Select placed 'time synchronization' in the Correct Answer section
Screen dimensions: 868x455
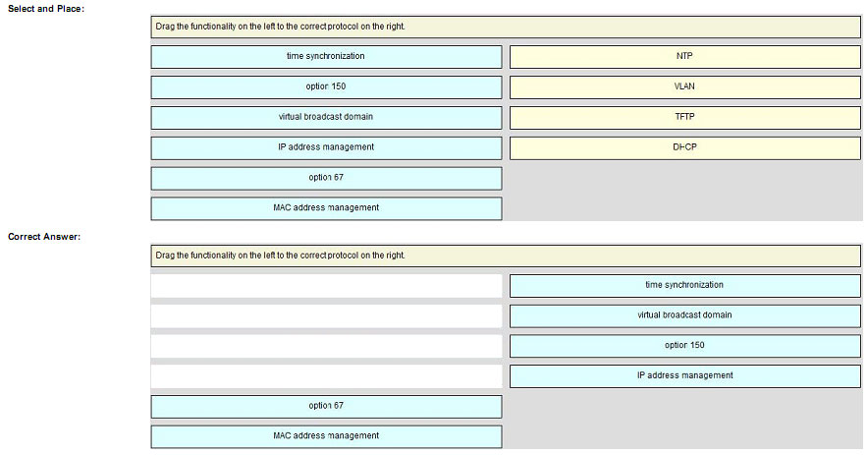click(x=684, y=285)
